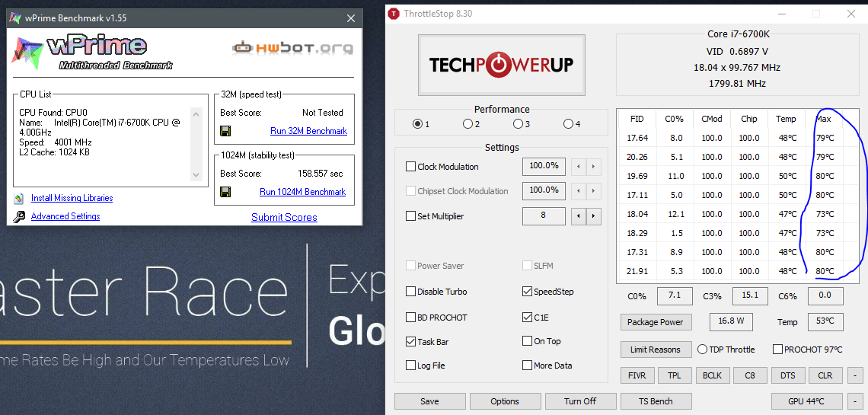The image size is (868, 415).
Task: Save ThrottleStop settings
Action: coord(429,401)
